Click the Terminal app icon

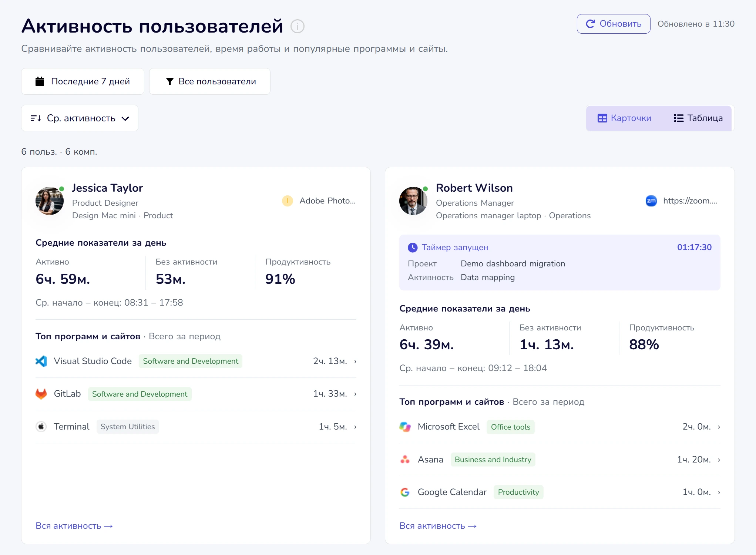point(41,427)
